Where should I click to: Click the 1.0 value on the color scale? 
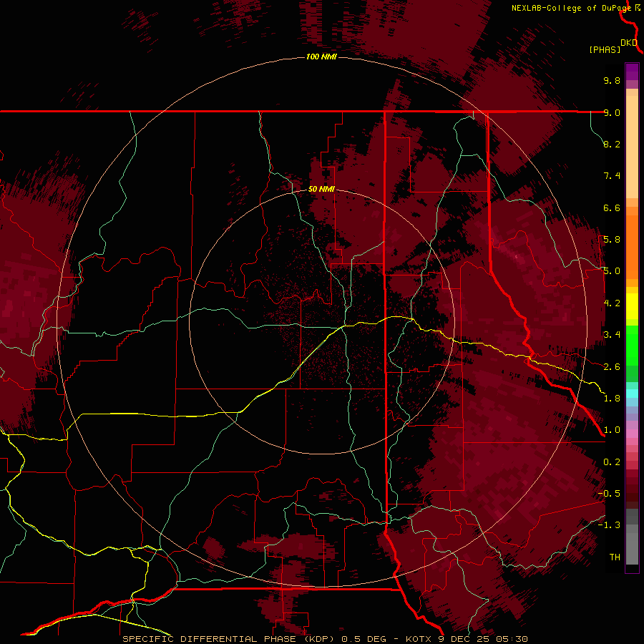click(612, 430)
